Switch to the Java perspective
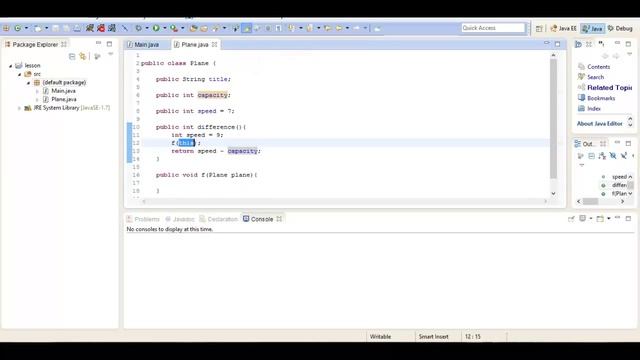Viewport: 640px width, 360px height. pyautogui.click(x=593, y=28)
